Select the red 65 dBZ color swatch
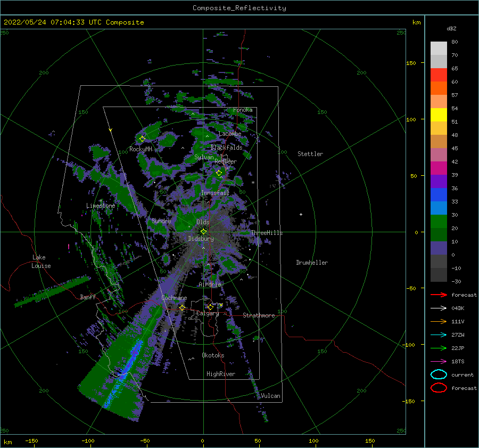The image size is (479, 448). click(439, 75)
